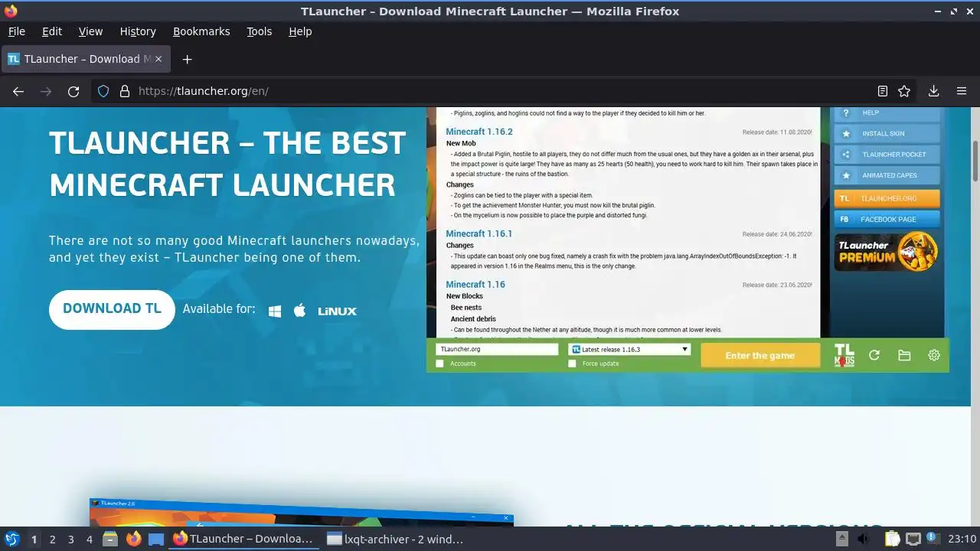
Task: Open the launcher settings gear
Action: click(x=934, y=355)
